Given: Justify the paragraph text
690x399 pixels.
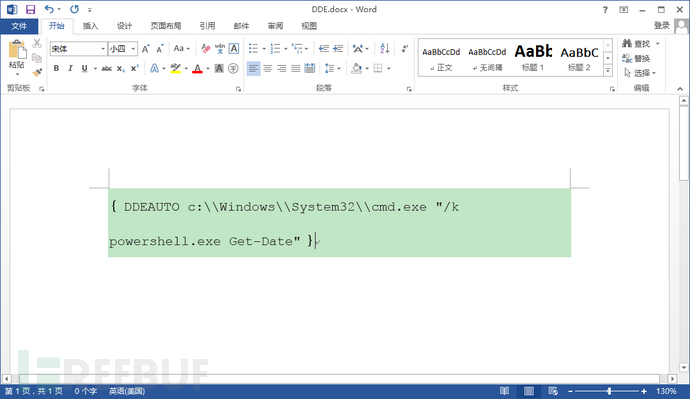Looking at the screenshot, I should [x=296, y=68].
